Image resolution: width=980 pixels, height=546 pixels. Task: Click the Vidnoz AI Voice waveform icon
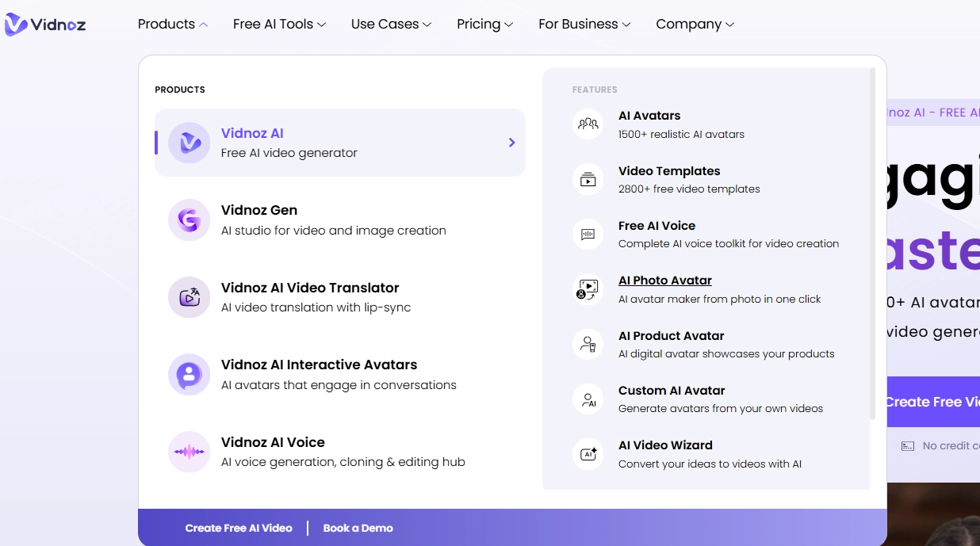[x=189, y=452]
